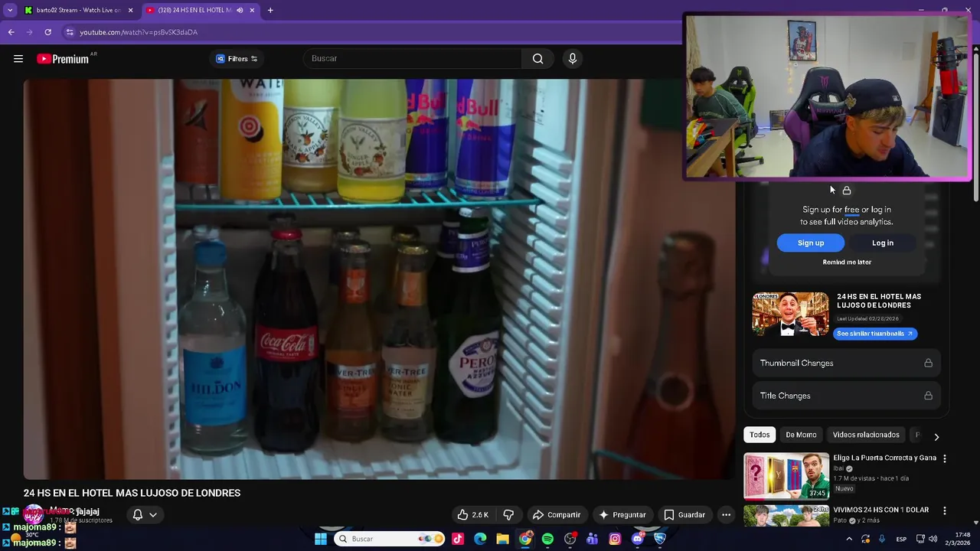The width and height of the screenshot is (980, 551).
Task: Open options for VIVIMOS 24 HS CON 1 DOLAR
Action: tap(944, 510)
